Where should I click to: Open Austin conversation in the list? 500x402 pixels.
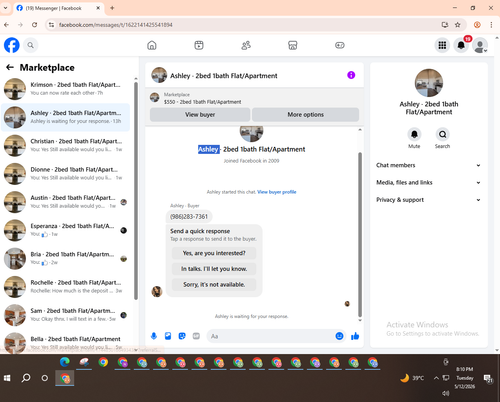pos(66,202)
